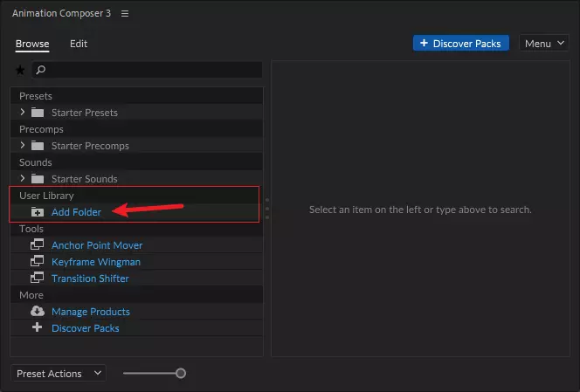Select the Starter Precomps folder icon
580x392 pixels.
pos(38,145)
